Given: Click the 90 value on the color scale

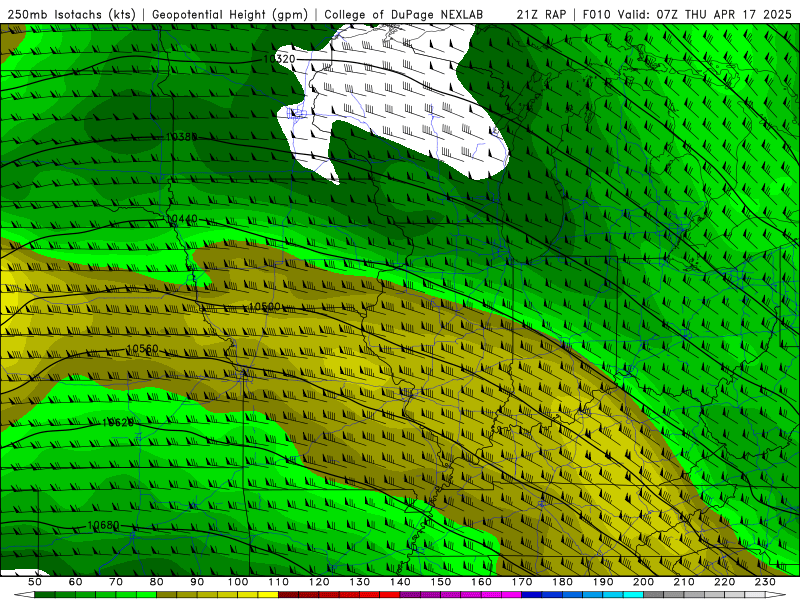Looking at the screenshot, I should click(x=197, y=582).
